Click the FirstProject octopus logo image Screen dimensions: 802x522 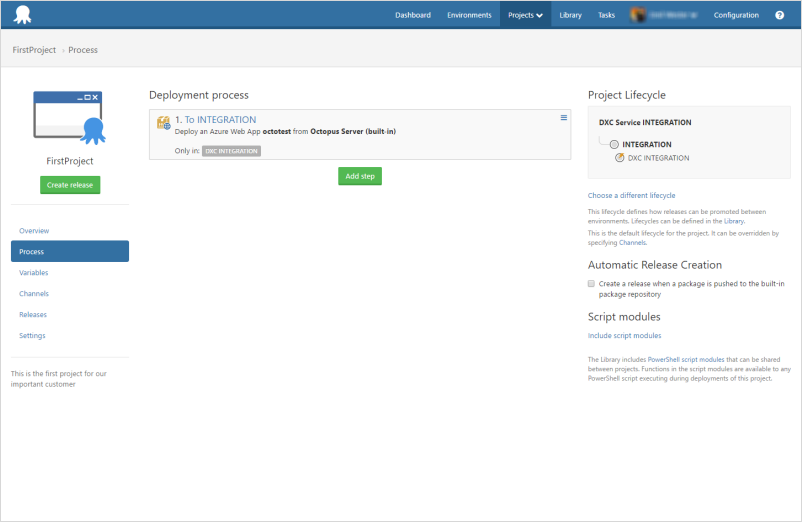(x=70, y=116)
